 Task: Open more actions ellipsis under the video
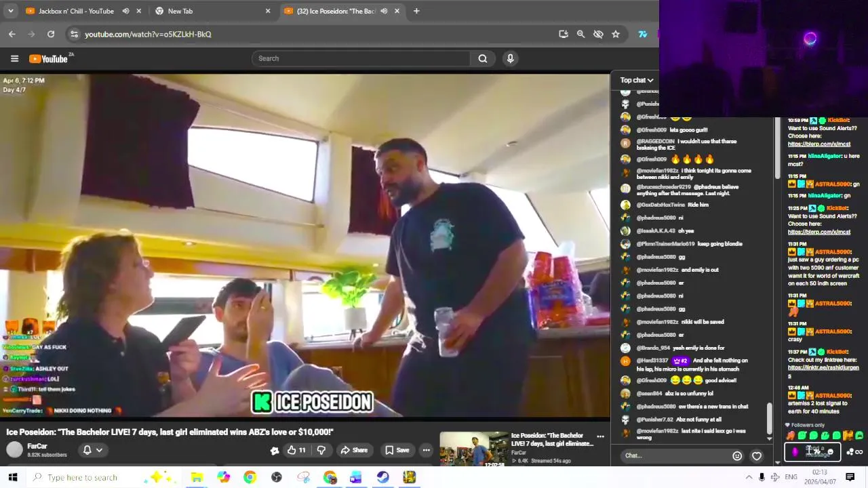(x=426, y=450)
